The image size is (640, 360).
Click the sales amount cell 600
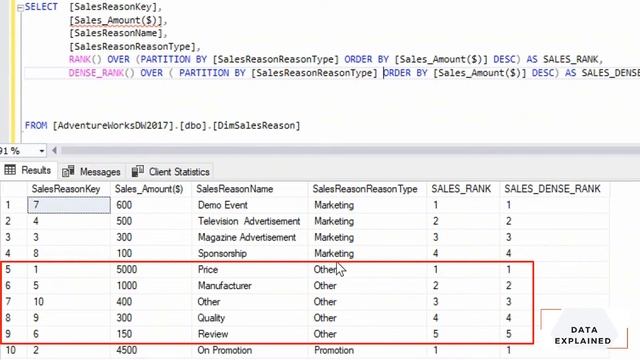[151, 205]
